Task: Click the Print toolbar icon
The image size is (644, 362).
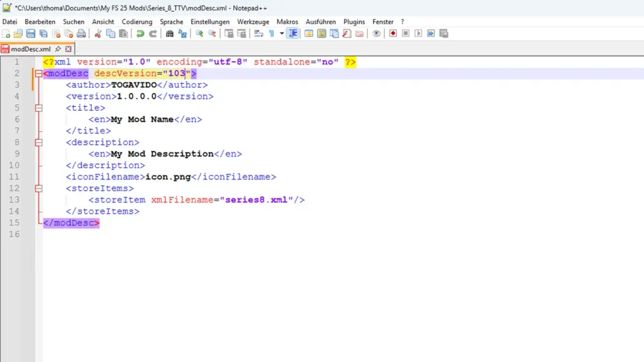Action: click(80, 33)
